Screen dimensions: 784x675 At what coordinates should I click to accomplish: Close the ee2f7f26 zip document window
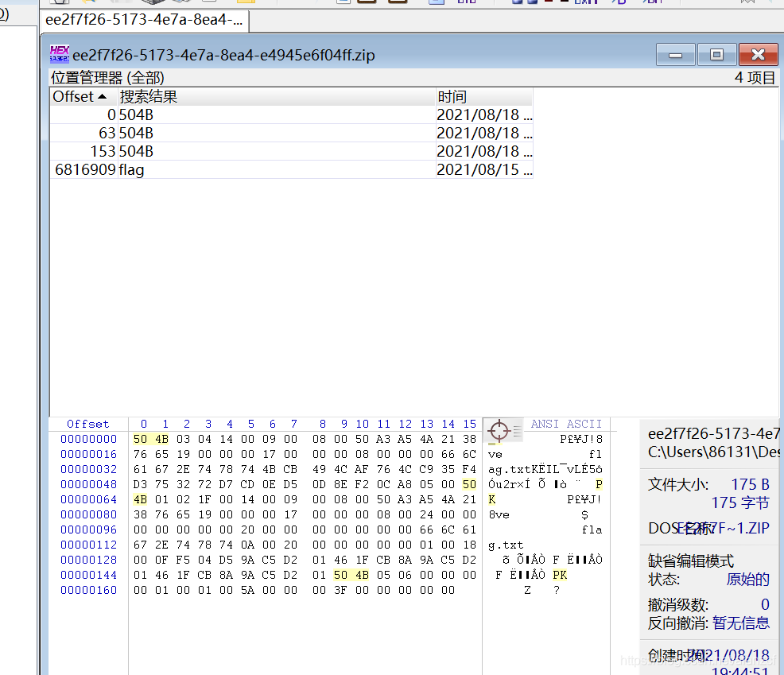point(758,55)
